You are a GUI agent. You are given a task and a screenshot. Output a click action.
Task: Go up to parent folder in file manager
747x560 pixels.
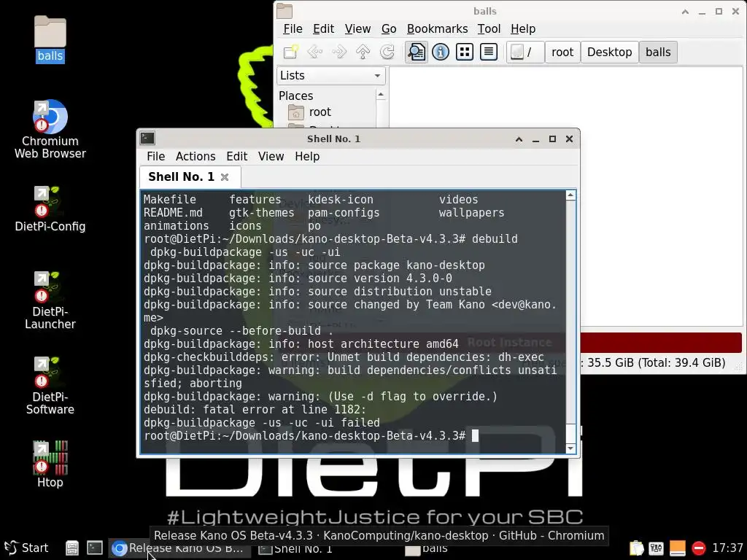(x=363, y=52)
